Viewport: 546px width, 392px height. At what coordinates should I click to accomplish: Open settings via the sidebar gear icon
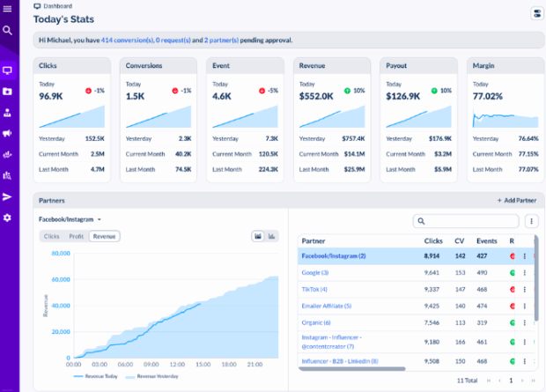click(7, 218)
